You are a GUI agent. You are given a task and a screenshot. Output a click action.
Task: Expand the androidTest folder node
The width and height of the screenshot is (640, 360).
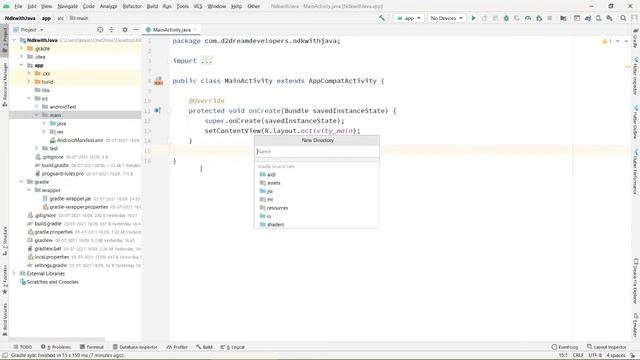pos(36,107)
